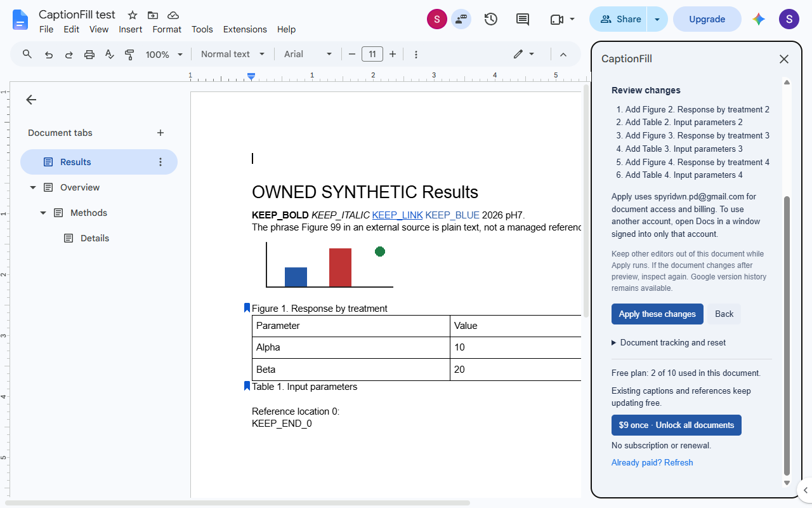
Task: Open the Format menu
Action: coord(167,29)
